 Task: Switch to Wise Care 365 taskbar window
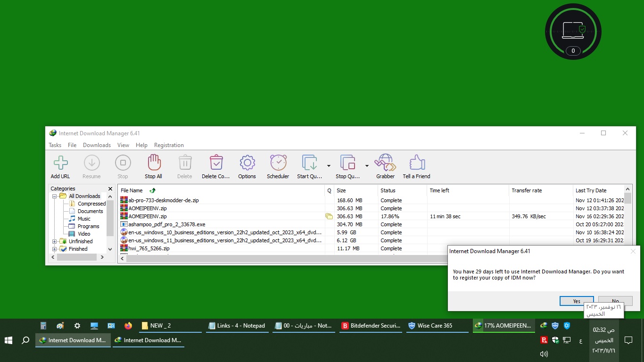coord(438,326)
